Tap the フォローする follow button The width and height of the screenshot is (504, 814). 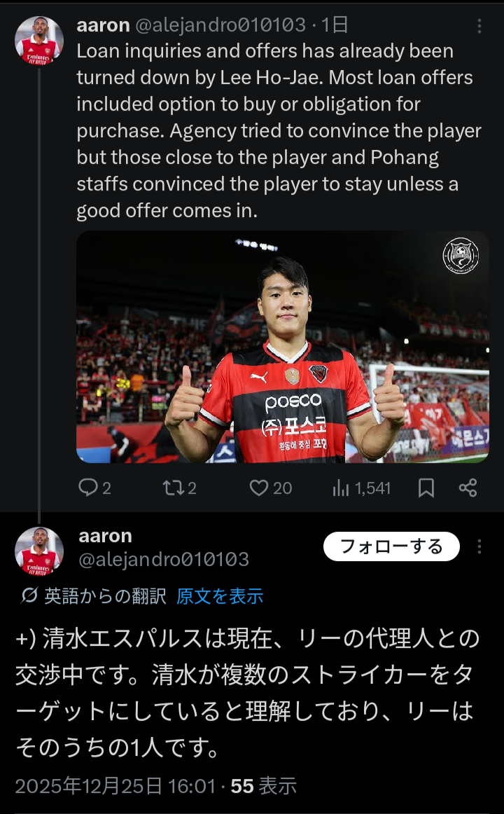(391, 546)
